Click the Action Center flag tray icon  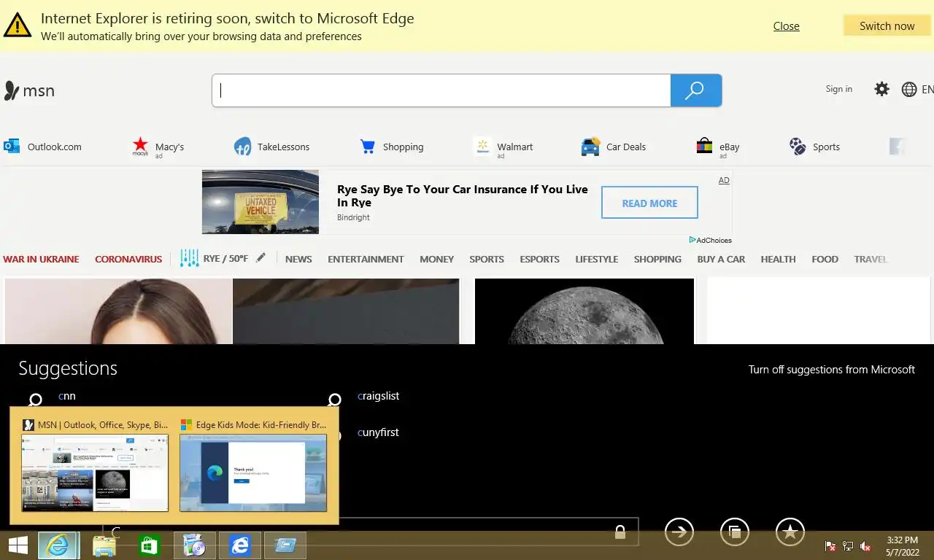(830, 546)
